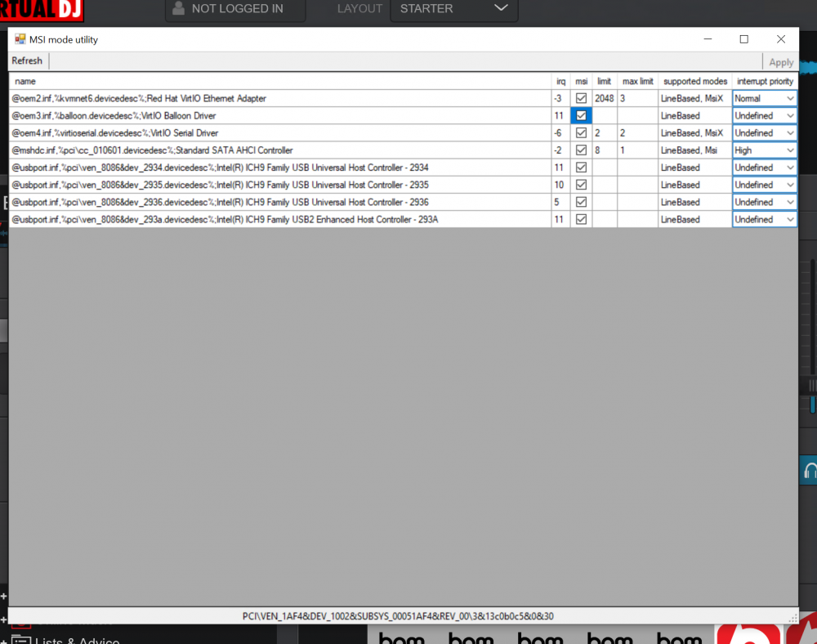Minimize the MSI mode utility window
The height and width of the screenshot is (644, 817).
click(x=708, y=39)
